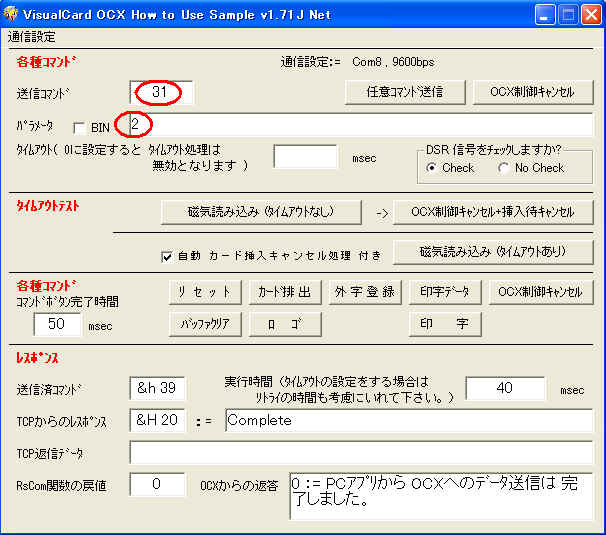Click 磁気読み込み (タイムアウトなし) button
Viewport: 606px width, 535px height.
pos(261,212)
